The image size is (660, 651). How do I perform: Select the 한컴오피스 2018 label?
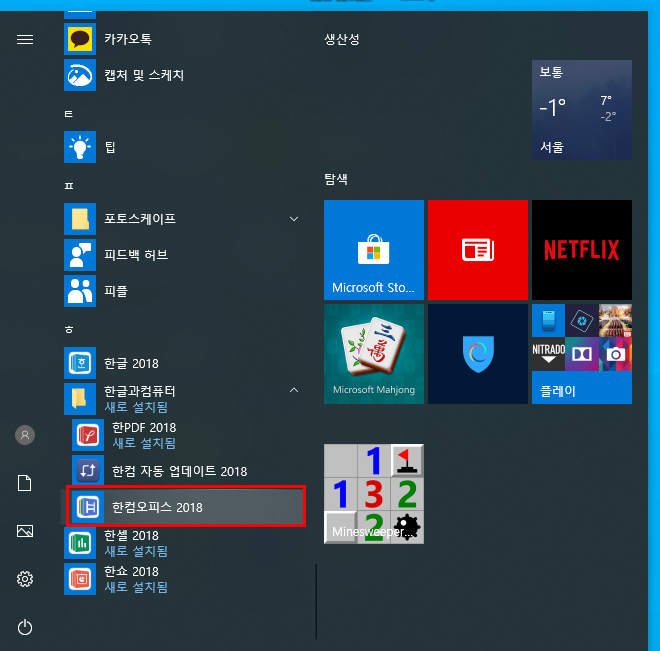pyautogui.click(x=157, y=507)
